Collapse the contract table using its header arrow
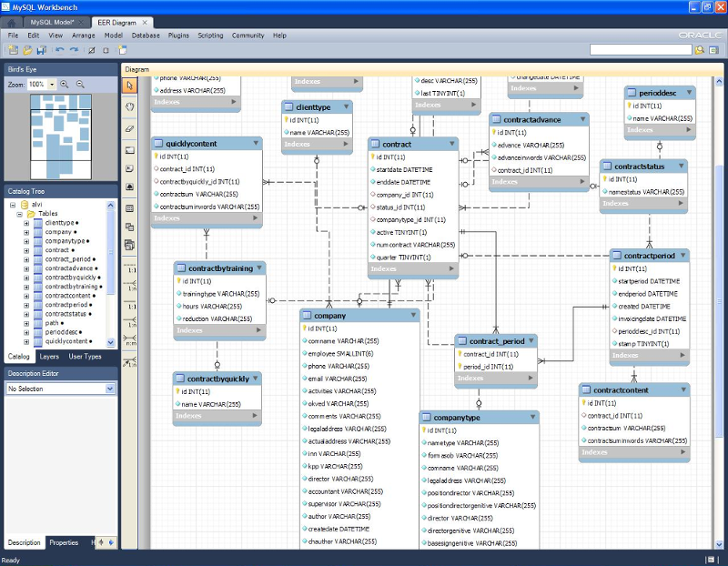 click(x=451, y=144)
